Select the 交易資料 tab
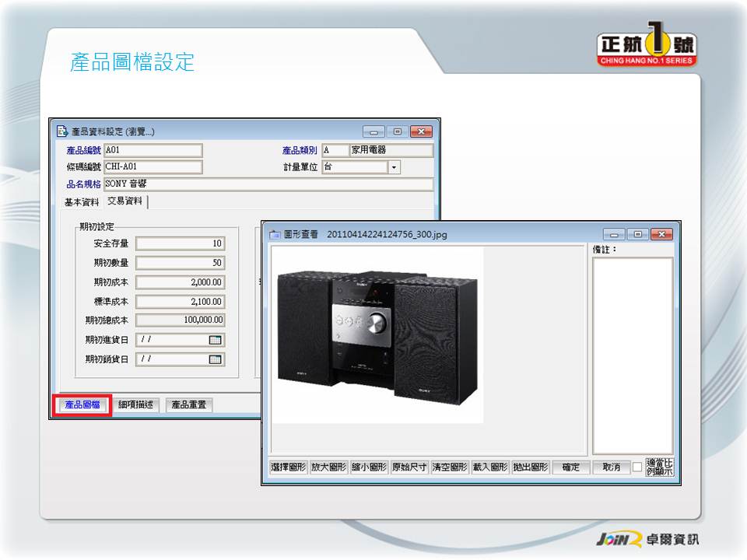This screenshot has width=747, height=560. pyautogui.click(x=124, y=202)
